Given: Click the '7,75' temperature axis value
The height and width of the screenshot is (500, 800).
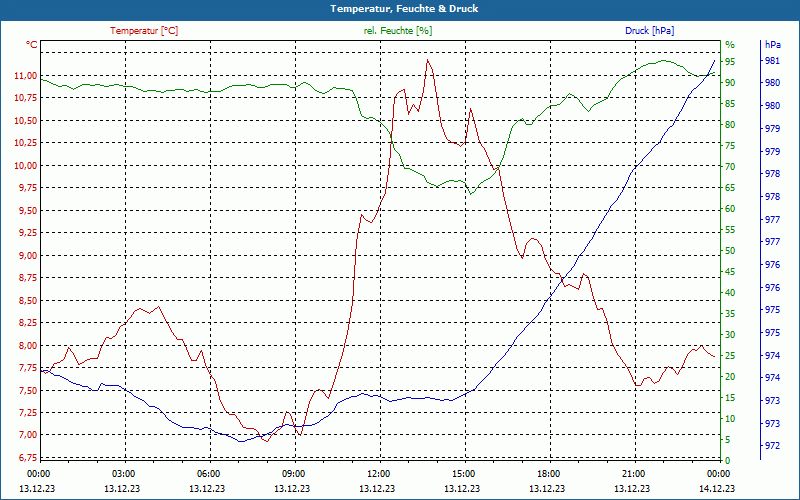Looking at the screenshot, I should 28,368.
